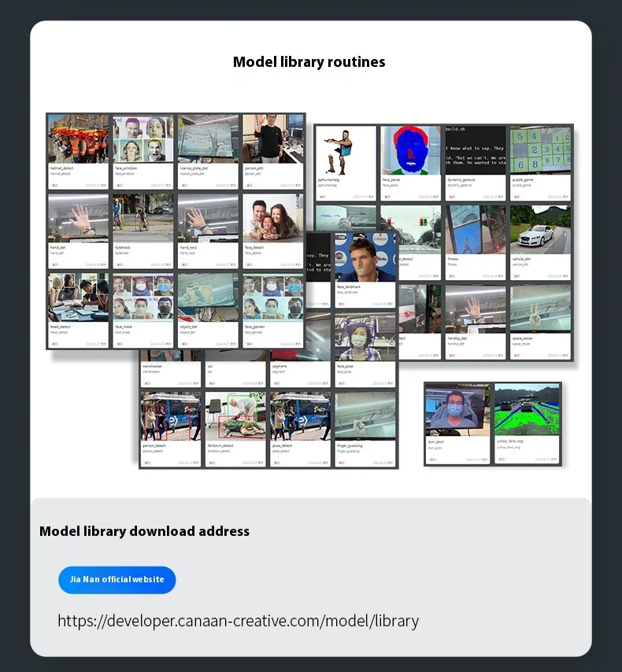Select the face_parse model card
The image size is (622, 672).
[x=411, y=150]
